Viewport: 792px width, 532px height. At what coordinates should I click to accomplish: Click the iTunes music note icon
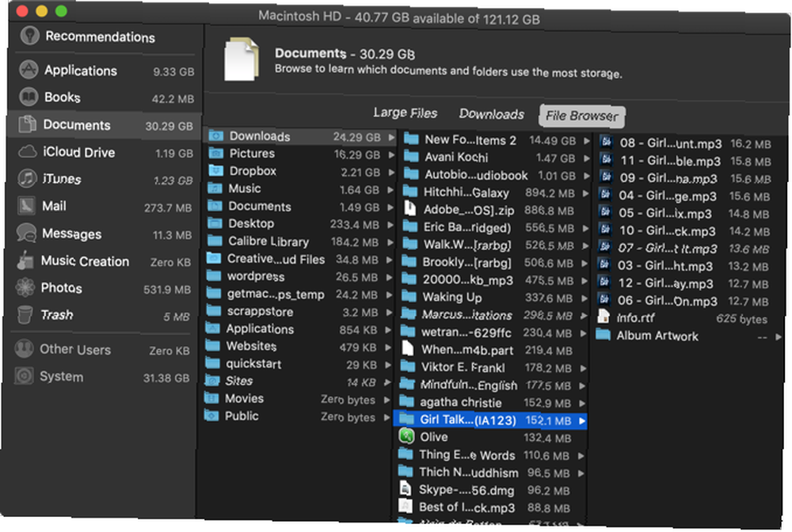coord(27,178)
